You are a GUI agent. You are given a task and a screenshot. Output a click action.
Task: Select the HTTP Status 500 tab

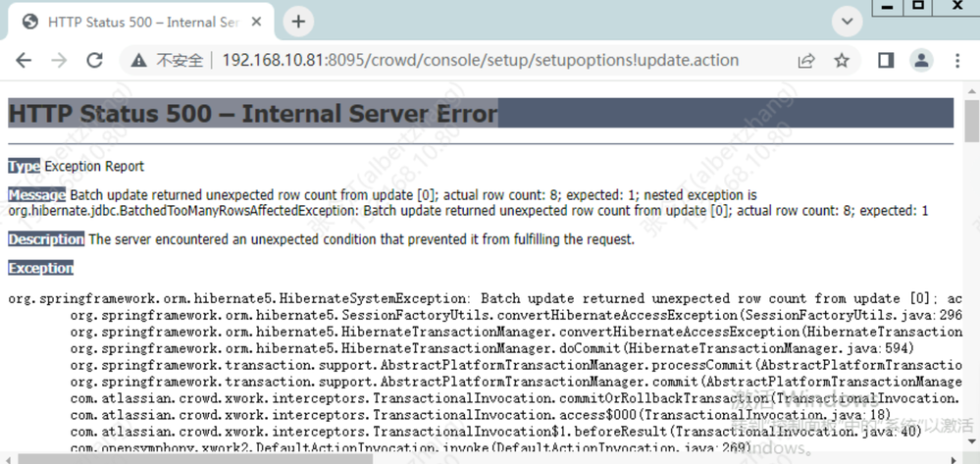(140, 22)
